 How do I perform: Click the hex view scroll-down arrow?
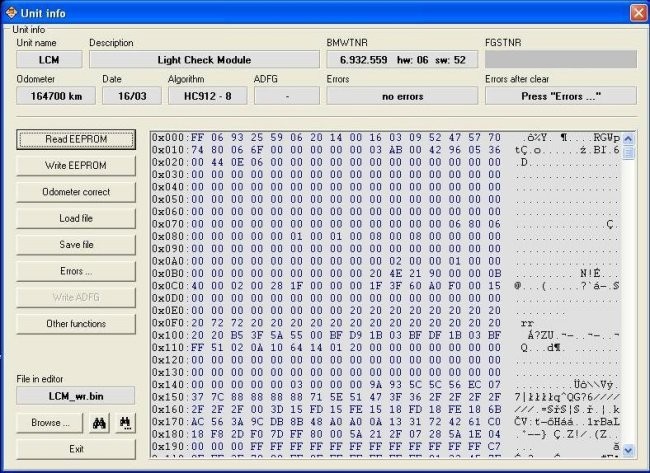pyautogui.click(x=628, y=450)
